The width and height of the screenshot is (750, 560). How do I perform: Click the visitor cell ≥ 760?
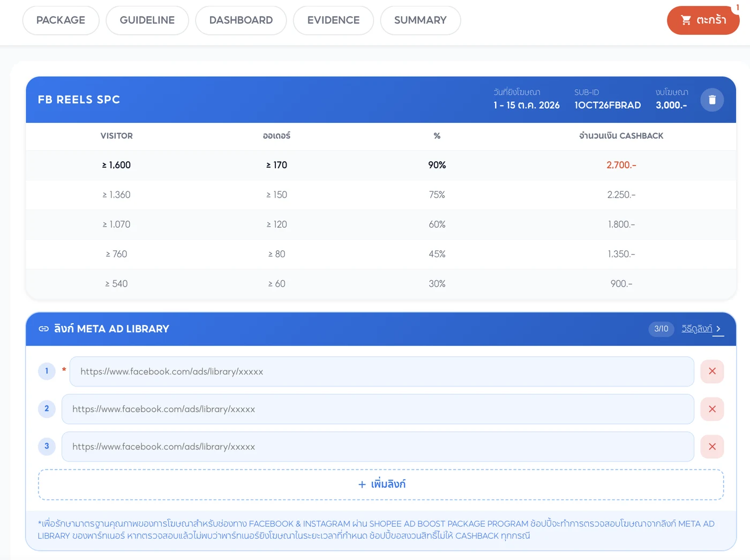click(116, 254)
